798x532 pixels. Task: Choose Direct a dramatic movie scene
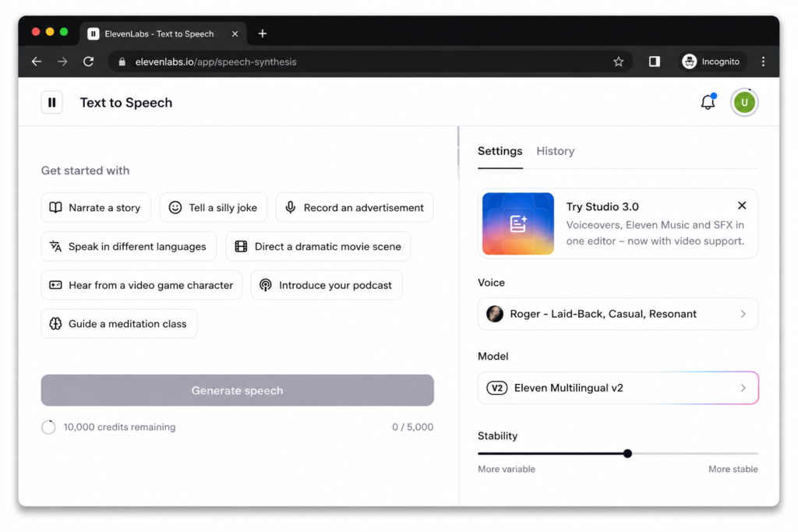point(318,247)
